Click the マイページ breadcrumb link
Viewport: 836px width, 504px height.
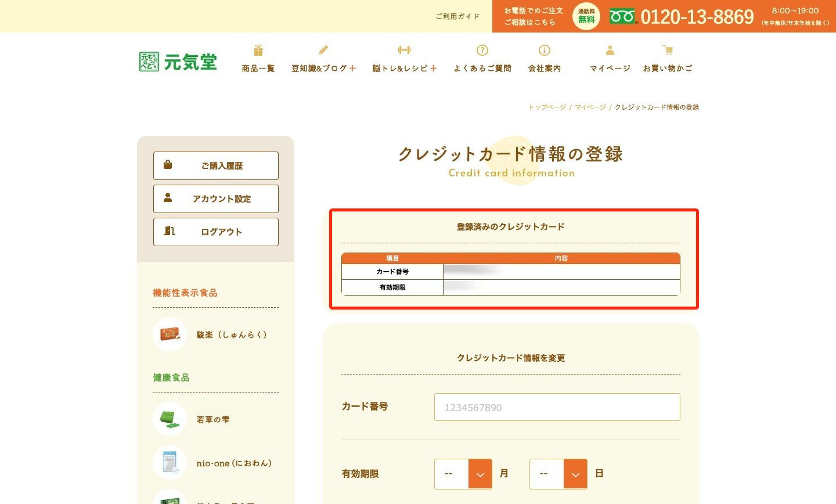pyautogui.click(x=590, y=107)
